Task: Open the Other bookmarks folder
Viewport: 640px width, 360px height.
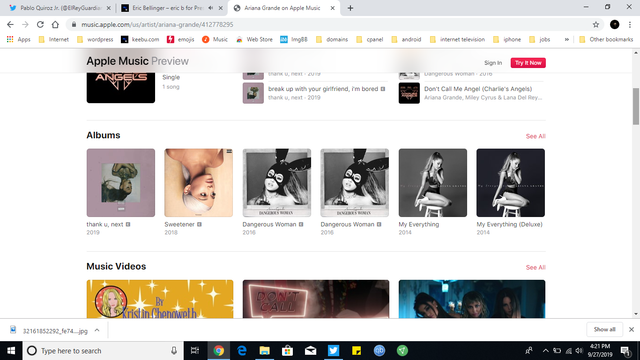Action: 606,39
